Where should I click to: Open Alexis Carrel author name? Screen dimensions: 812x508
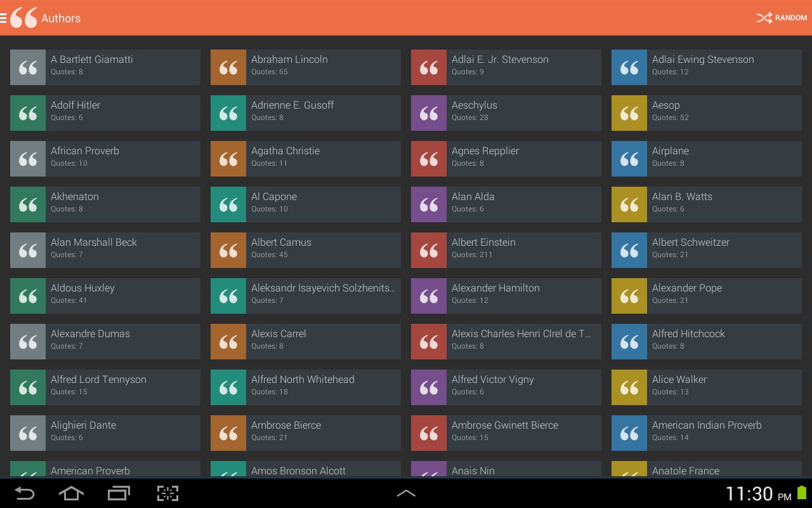click(x=278, y=333)
